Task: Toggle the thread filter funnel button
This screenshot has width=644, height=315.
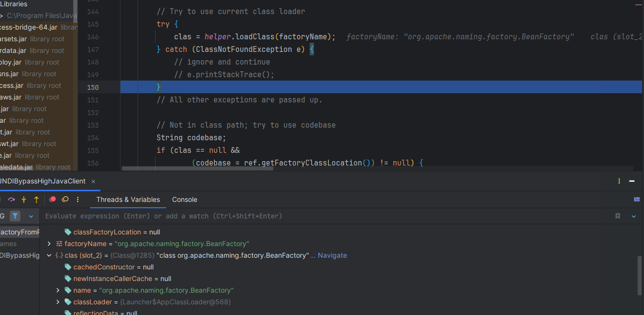Action: click(x=16, y=216)
